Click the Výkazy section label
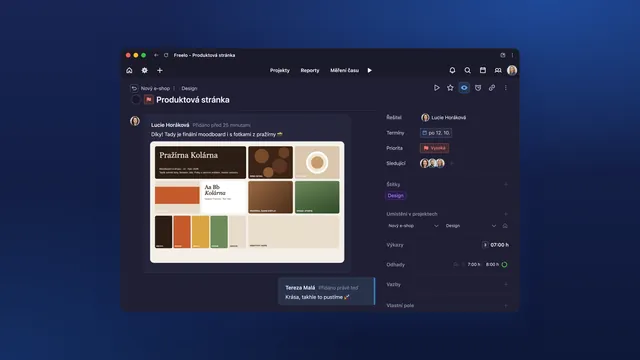This screenshot has height=360, width=640. 395,245
